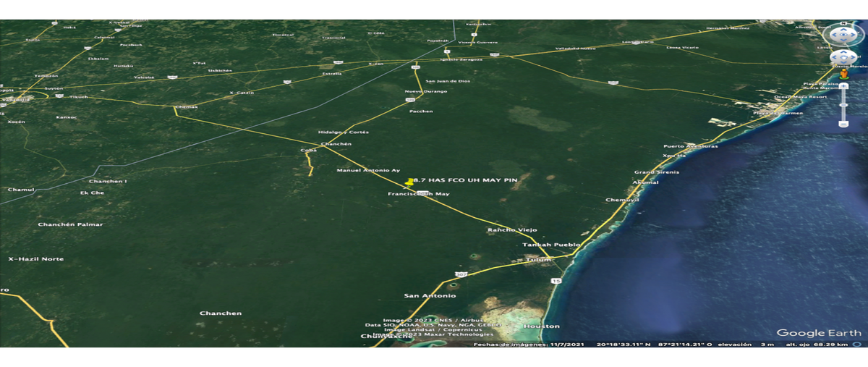Click the 'San Juan de Dios' place label
The width and height of the screenshot is (868, 367).
coord(447,81)
